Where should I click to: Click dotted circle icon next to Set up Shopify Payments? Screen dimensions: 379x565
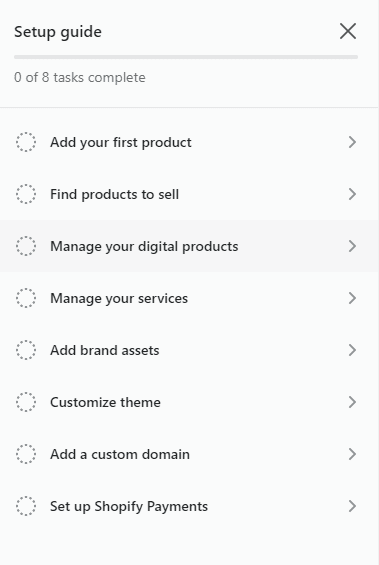click(26, 506)
